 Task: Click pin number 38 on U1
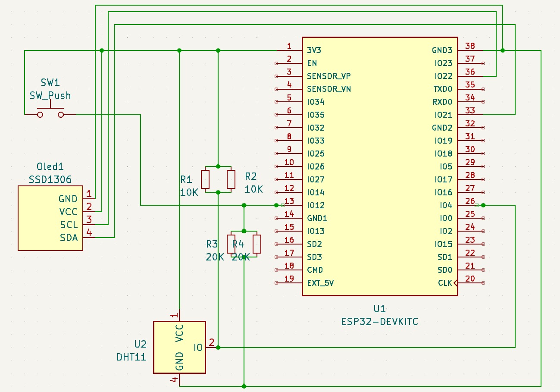click(x=470, y=46)
